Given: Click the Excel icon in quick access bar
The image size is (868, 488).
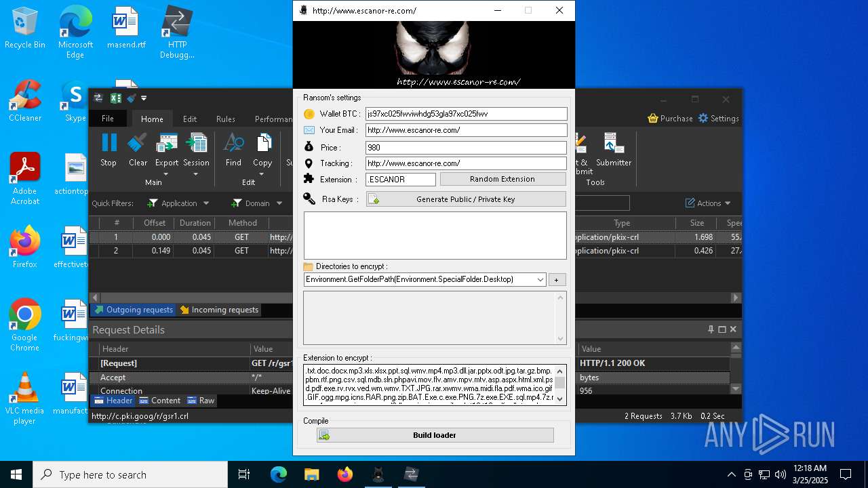Looking at the screenshot, I should [115, 98].
